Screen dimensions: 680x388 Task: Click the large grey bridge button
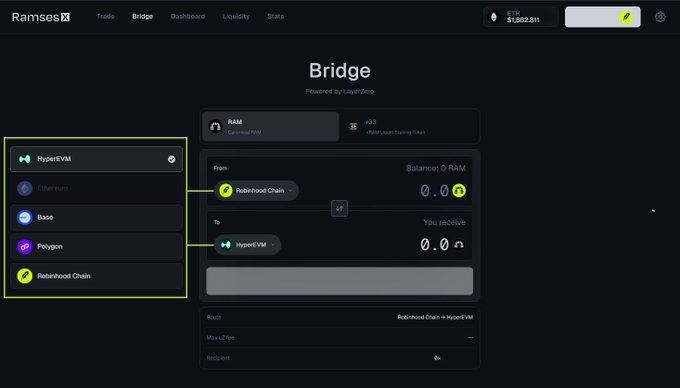click(x=340, y=281)
